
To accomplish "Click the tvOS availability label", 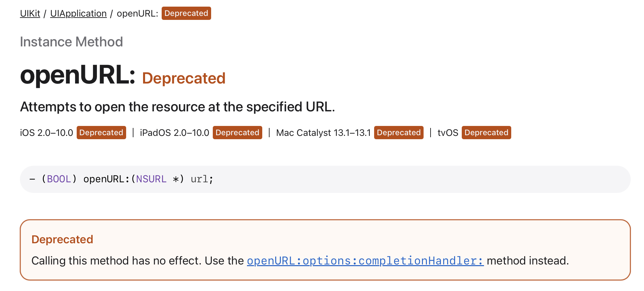I will [x=448, y=133].
